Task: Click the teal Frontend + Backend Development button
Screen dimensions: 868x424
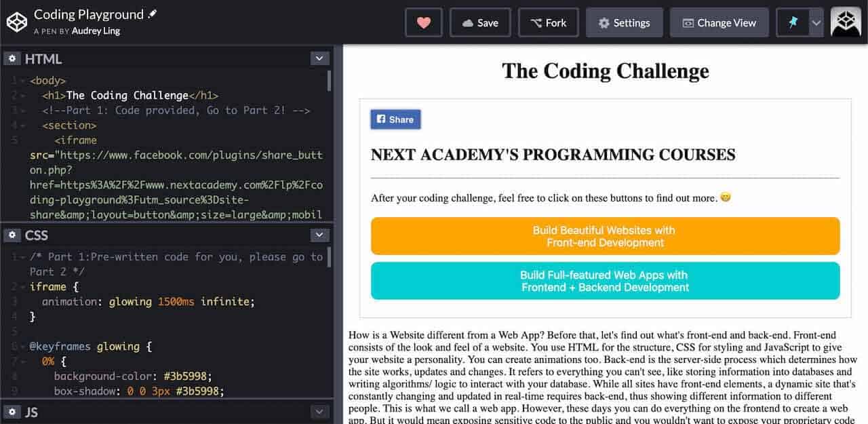Action: pos(605,281)
